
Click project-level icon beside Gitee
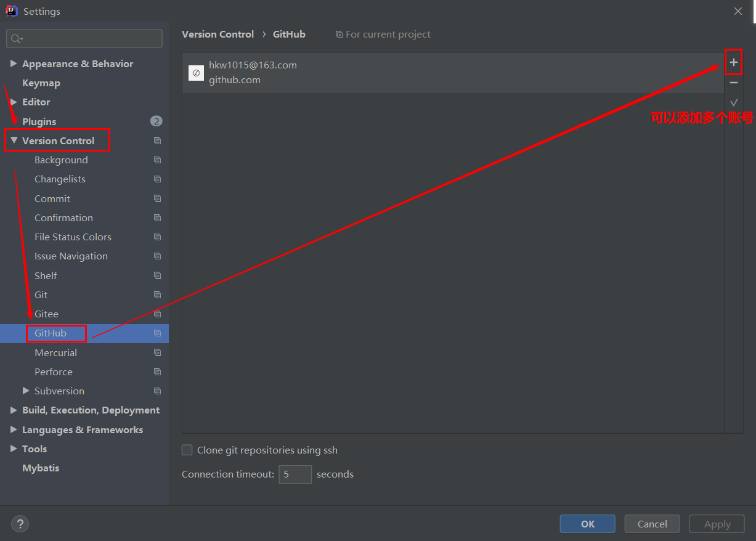[158, 314]
